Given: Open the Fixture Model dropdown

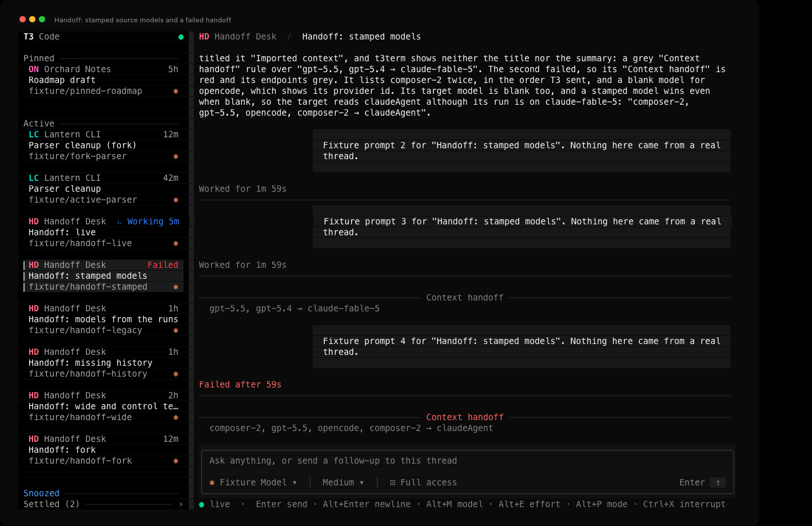Looking at the screenshot, I should [253, 483].
